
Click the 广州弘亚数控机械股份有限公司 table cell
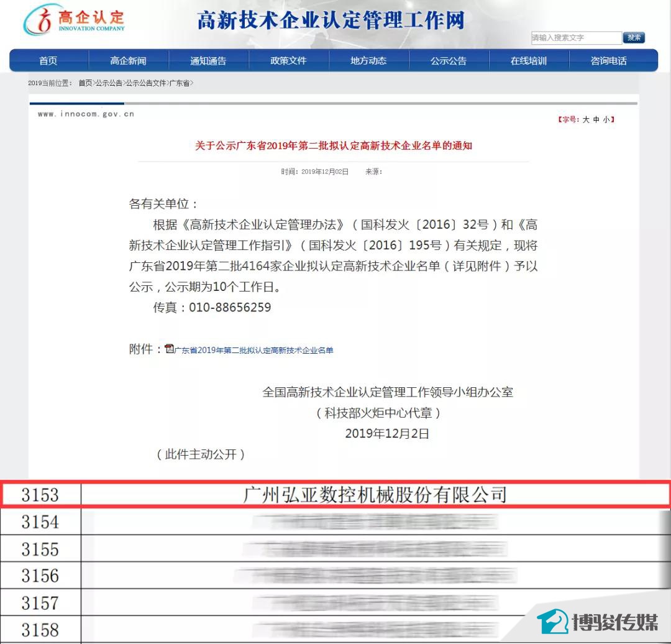(x=375, y=495)
